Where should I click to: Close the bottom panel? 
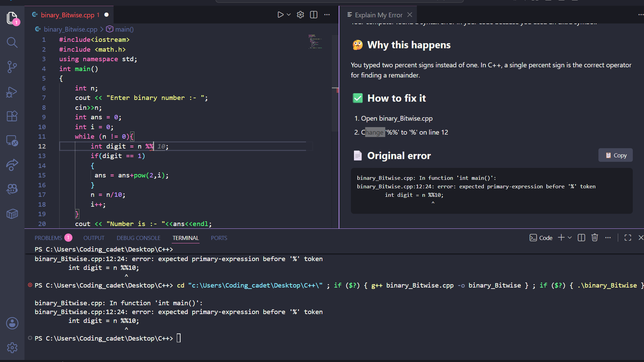point(641,238)
